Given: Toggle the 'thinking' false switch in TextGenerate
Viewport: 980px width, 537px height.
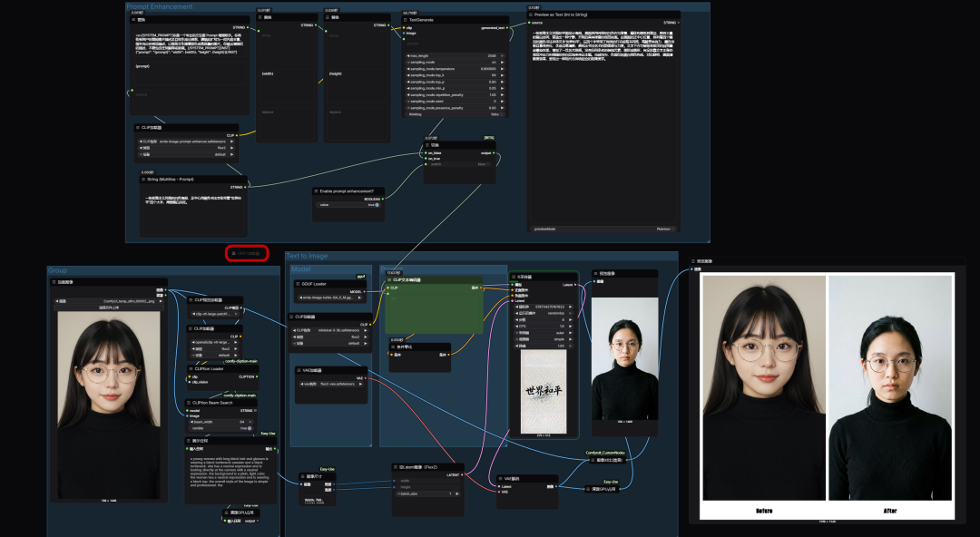Looking at the screenshot, I should pyautogui.click(x=455, y=114).
